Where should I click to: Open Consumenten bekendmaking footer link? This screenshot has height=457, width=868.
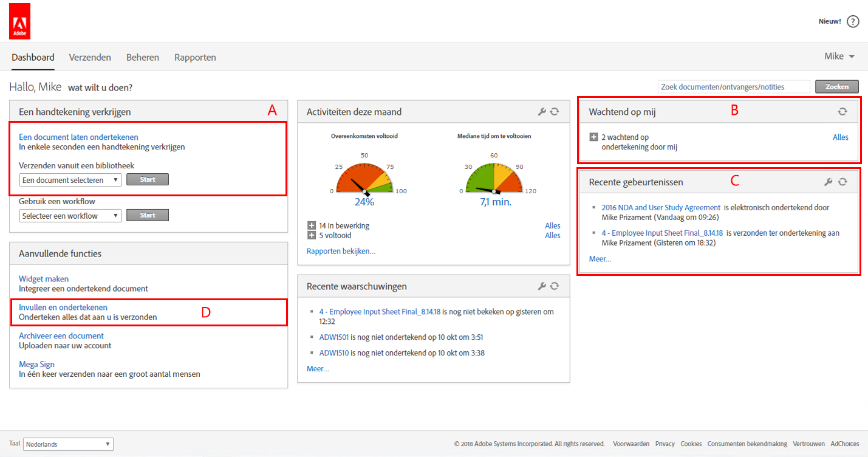pyautogui.click(x=747, y=444)
